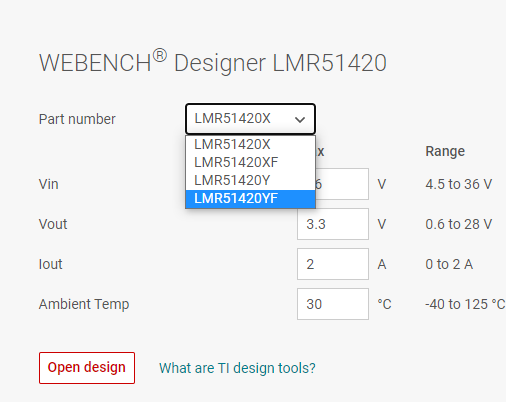Click the Part number label
The image size is (506, 402).
click(77, 119)
